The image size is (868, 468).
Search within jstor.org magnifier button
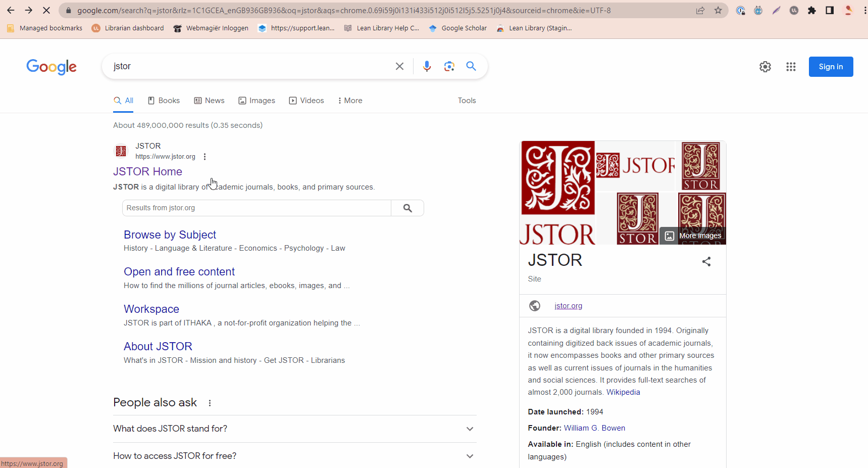click(x=407, y=208)
